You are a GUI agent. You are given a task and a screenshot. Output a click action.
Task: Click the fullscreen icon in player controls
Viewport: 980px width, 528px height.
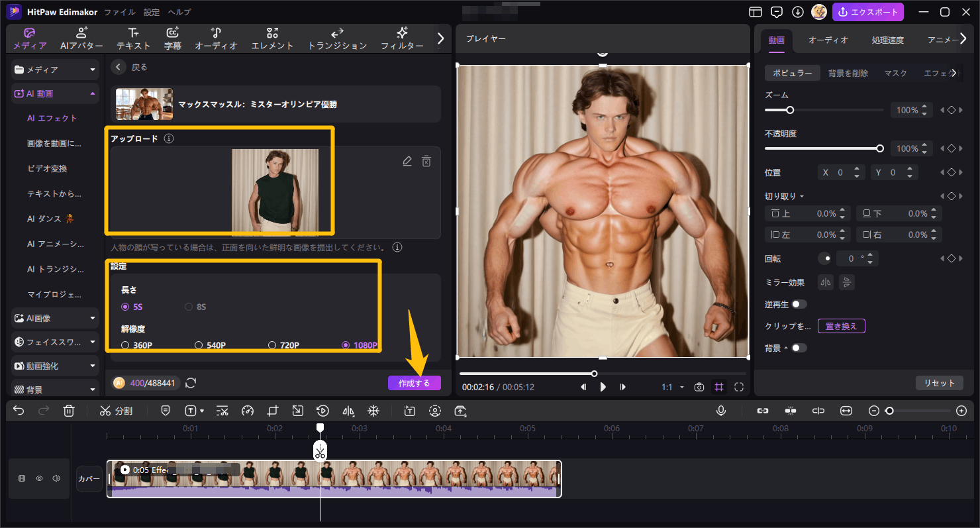pyautogui.click(x=739, y=387)
